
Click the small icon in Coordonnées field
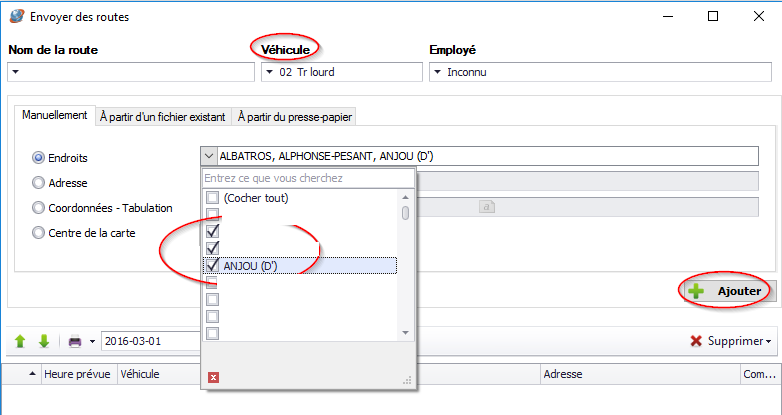pos(487,207)
